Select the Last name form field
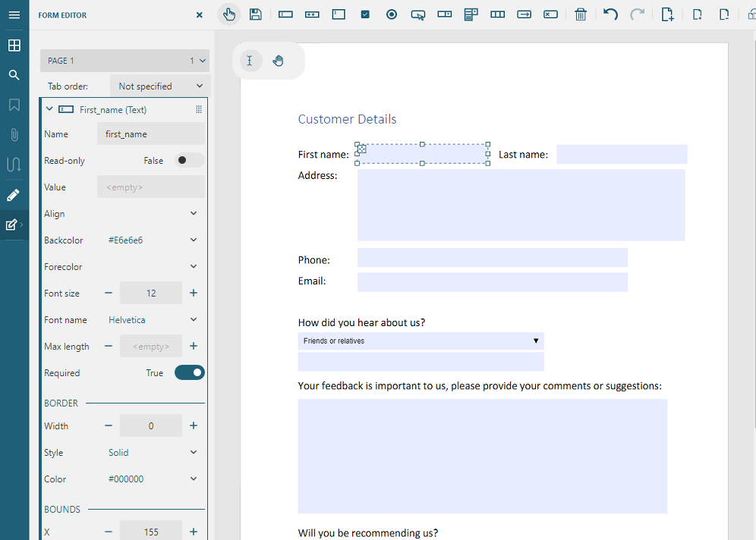This screenshot has width=756, height=540. [622, 154]
